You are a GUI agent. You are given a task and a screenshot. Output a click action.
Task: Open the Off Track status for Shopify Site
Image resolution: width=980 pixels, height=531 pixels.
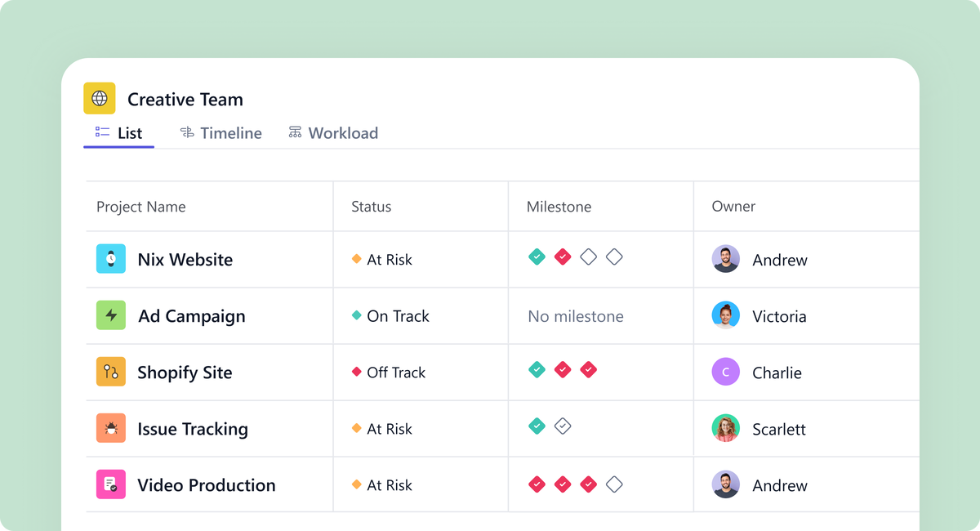[389, 373]
